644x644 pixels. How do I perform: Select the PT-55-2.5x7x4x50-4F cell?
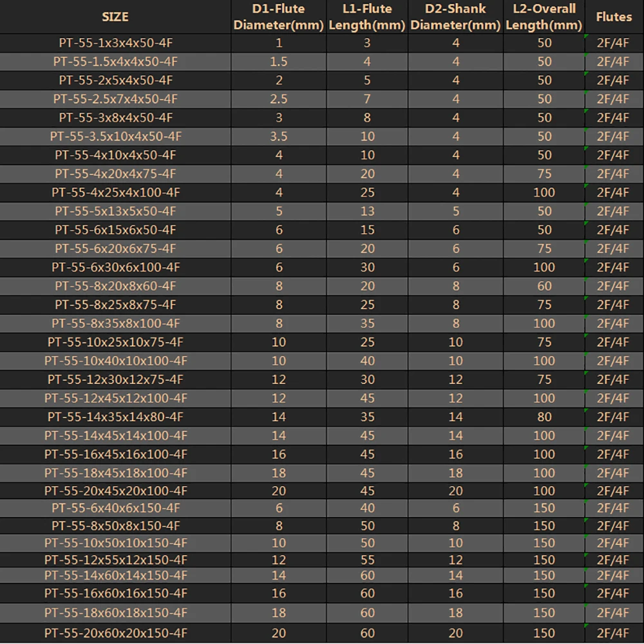(115, 99)
